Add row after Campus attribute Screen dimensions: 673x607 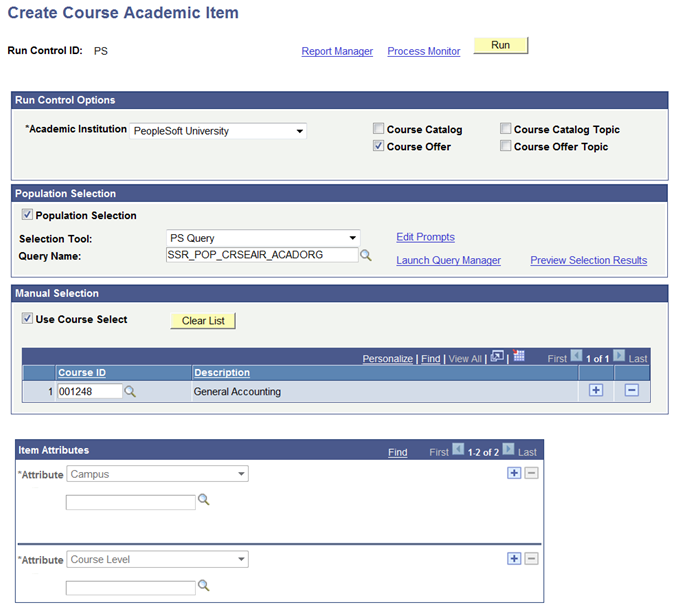pyautogui.click(x=514, y=473)
